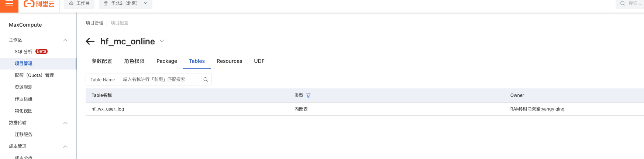Expand the hf_mc_online project switcher chevron

[162, 41]
